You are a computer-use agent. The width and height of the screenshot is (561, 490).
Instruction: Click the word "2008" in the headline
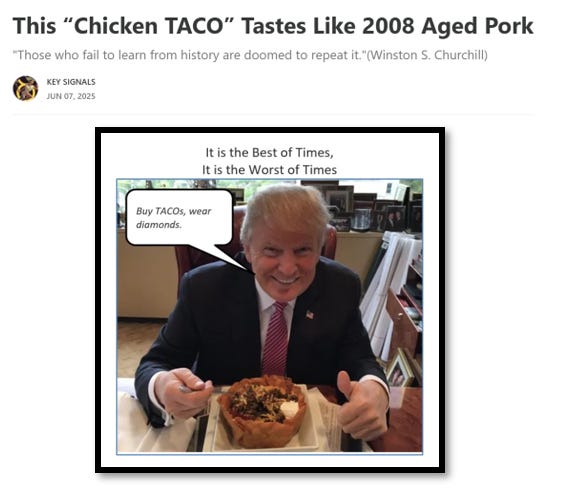[x=388, y=26]
